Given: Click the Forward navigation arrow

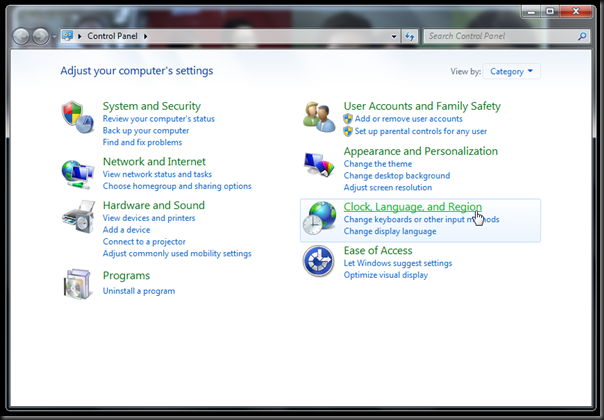Looking at the screenshot, I should 40,37.
